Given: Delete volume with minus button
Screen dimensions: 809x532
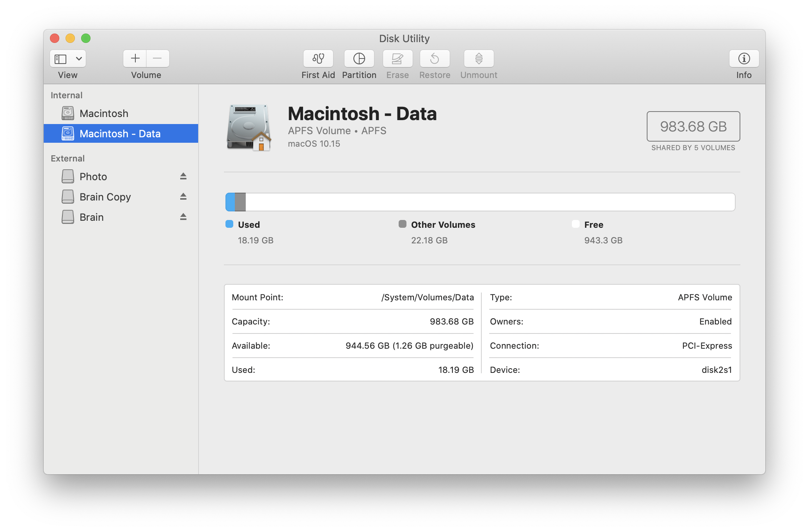Looking at the screenshot, I should coord(158,59).
